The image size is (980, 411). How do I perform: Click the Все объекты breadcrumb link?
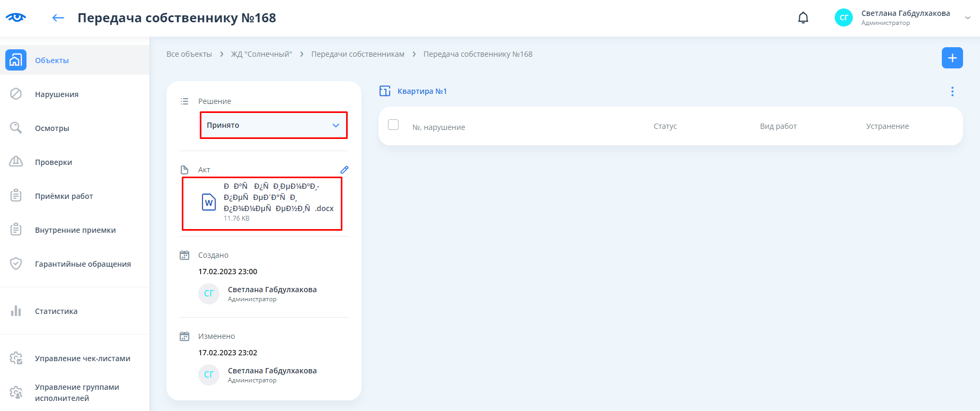pos(189,54)
